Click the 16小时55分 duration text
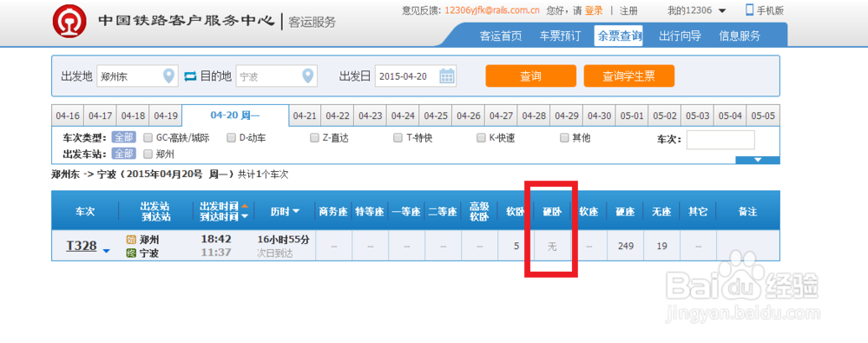The width and height of the screenshot is (868, 343). point(284,240)
